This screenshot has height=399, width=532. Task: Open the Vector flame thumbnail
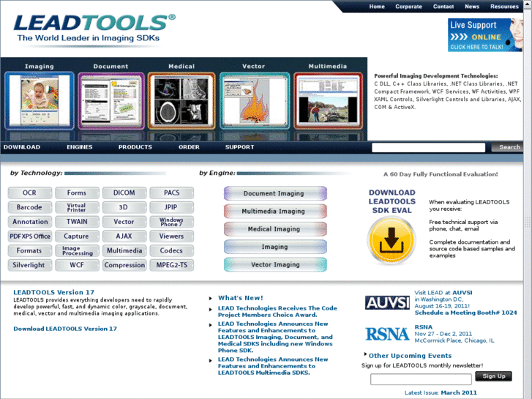255,100
